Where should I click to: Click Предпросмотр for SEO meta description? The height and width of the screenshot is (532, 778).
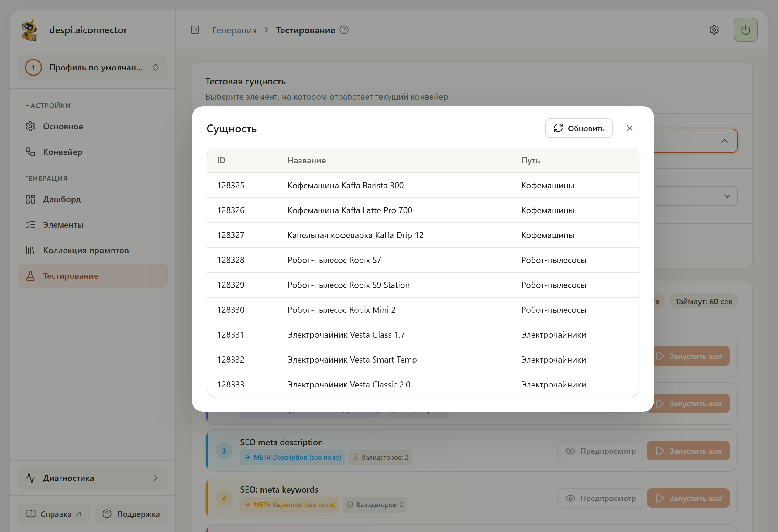click(x=600, y=451)
